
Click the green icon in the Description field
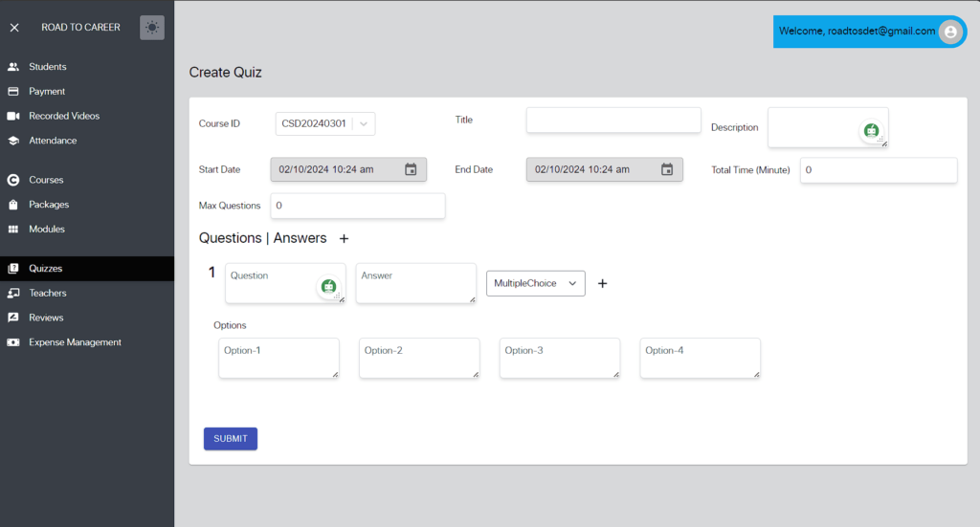tap(871, 131)
